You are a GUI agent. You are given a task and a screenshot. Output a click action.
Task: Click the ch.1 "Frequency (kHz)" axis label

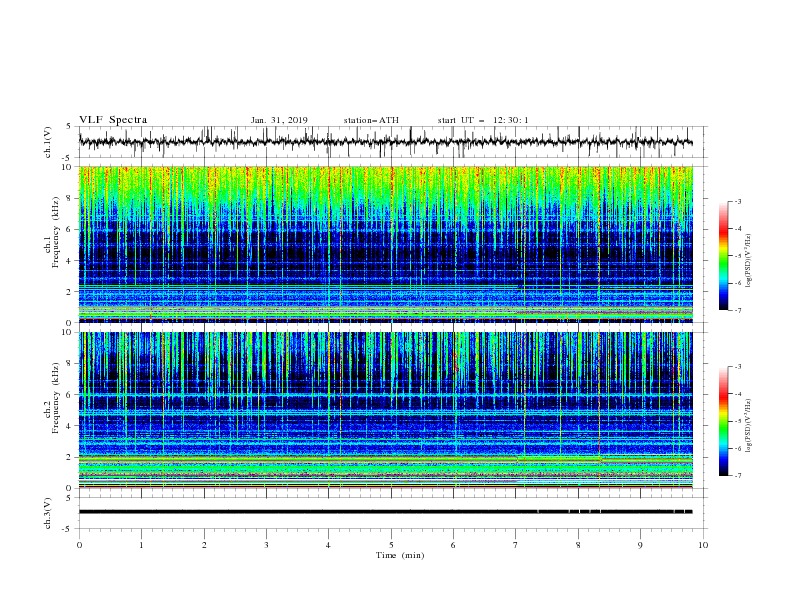(x=56, y=230)
